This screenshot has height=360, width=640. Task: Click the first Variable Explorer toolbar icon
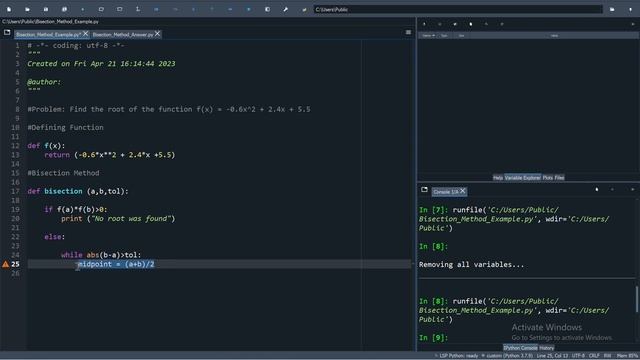click(424, 24)
